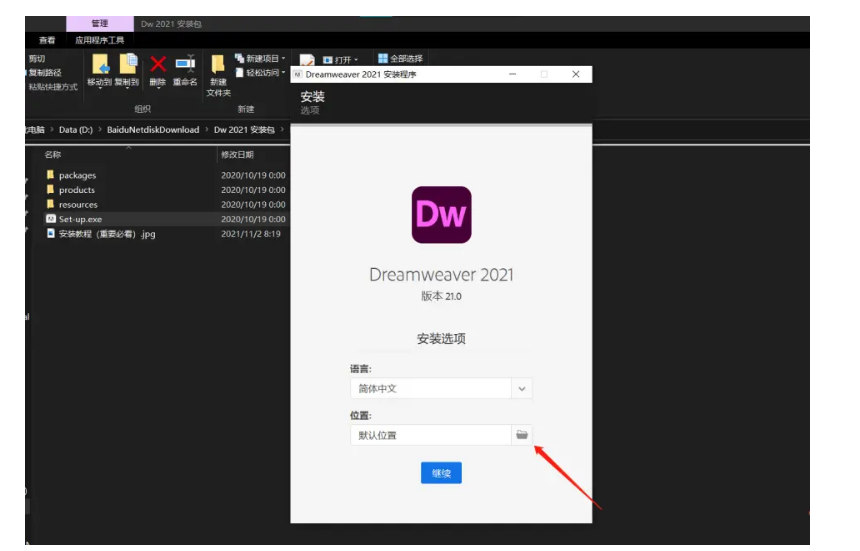Select the resources folder
The height and width of the screenshot is (551, 860).
pyautogui.click(x=78, y=205)
